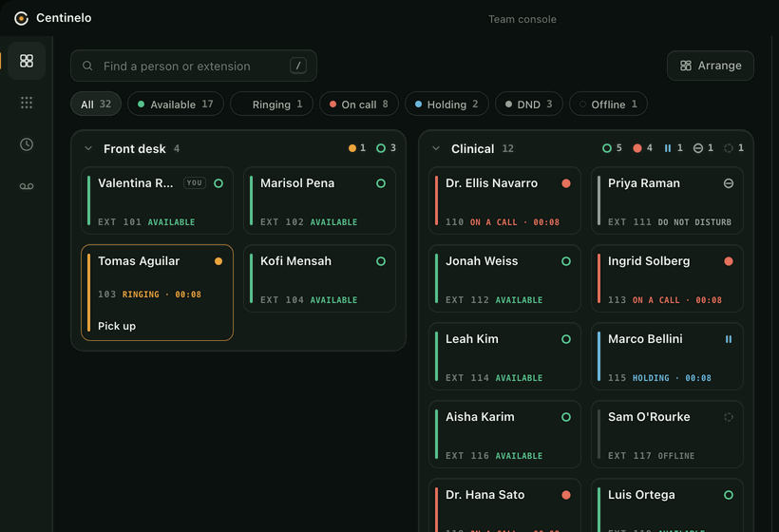Focus the Find a person search field

point(194,66)
